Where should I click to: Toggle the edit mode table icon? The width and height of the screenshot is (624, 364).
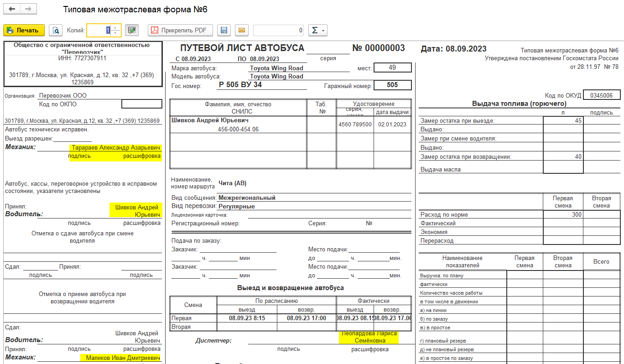click(x=132, y=30)
